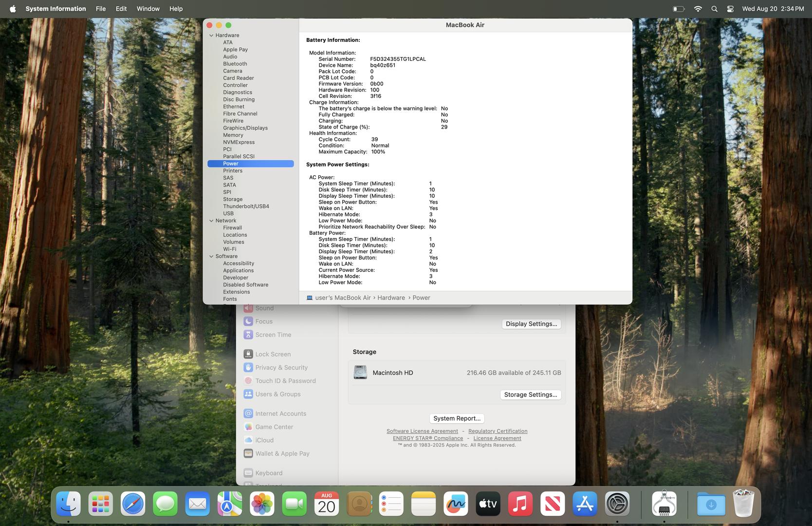This screenshot has height=526, width=812.
Task: Click the date and time in menu bar
Action: (773, 9)
